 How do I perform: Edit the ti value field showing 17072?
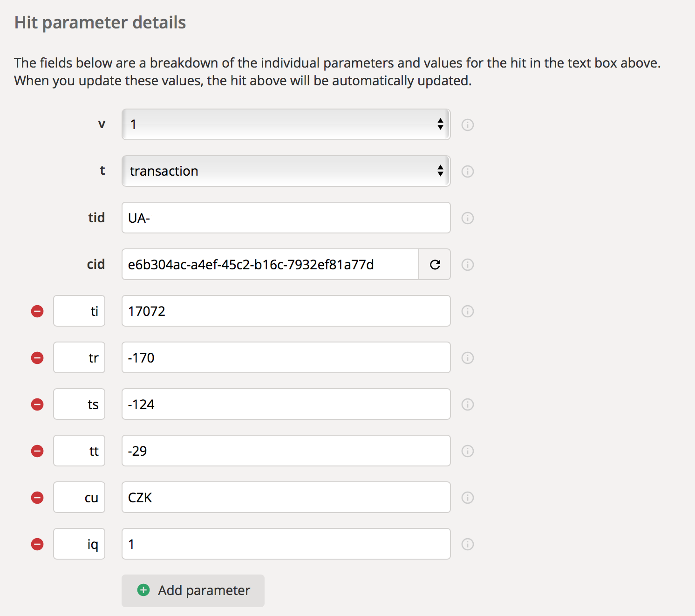286,311
